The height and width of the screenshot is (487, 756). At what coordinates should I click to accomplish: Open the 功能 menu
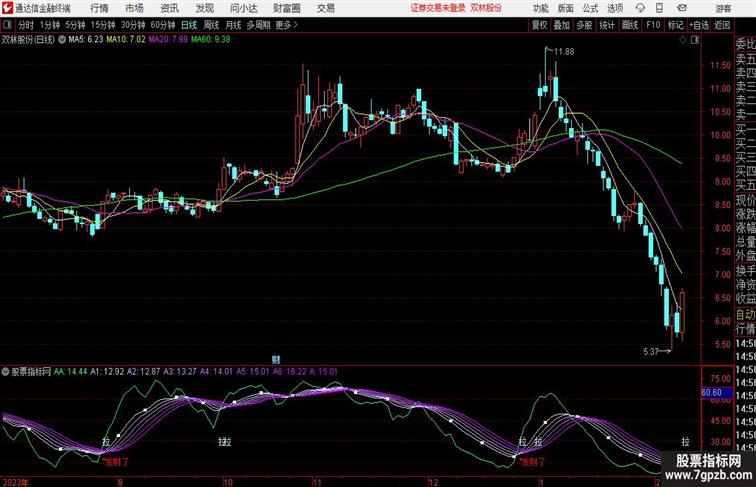point(540,8)
